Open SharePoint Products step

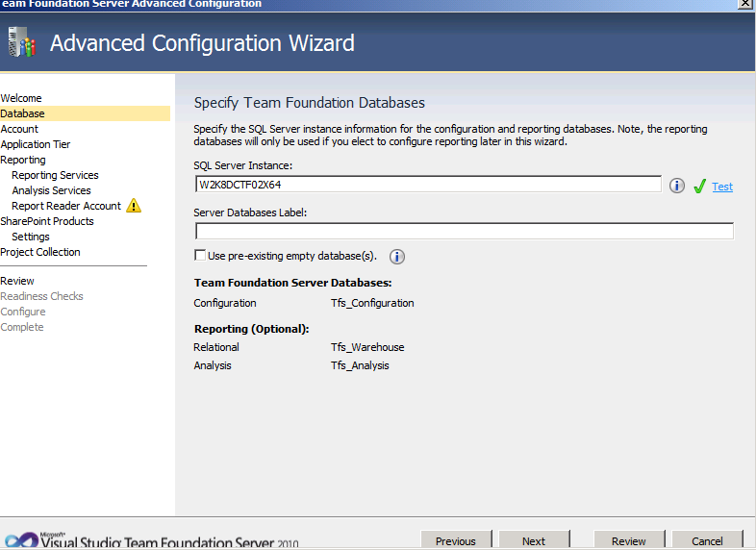[47, 222]
